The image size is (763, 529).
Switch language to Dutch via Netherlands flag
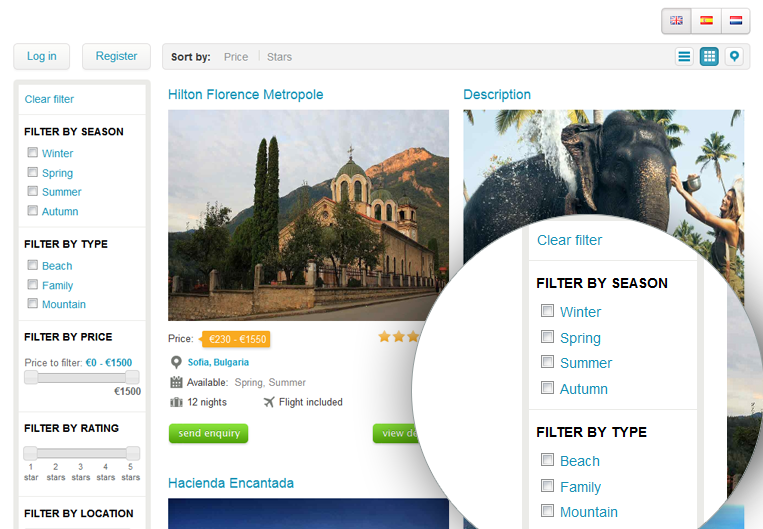click(x=736, y=20)
